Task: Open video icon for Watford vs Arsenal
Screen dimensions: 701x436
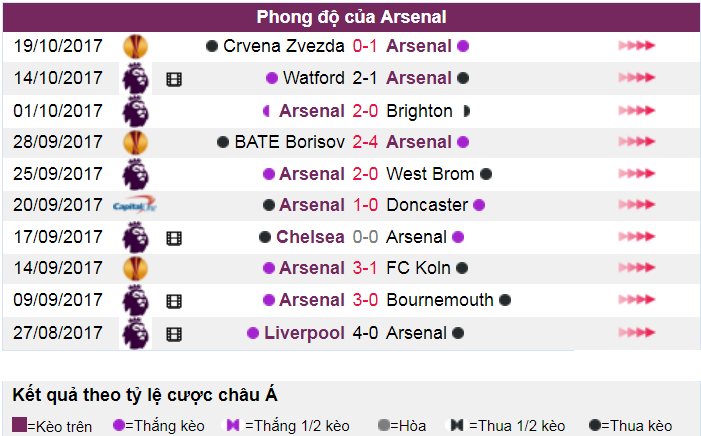Action: (x=174, y=80)
